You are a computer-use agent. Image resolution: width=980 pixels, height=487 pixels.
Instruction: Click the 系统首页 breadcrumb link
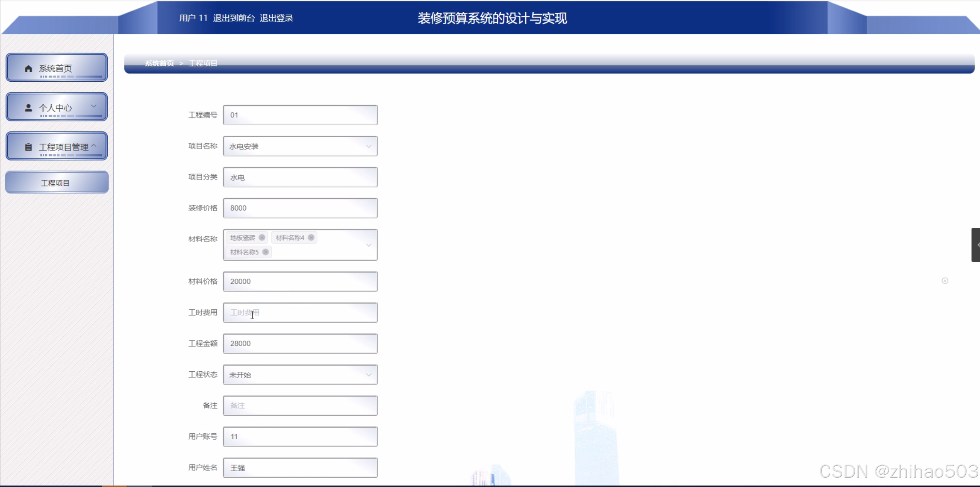coord(159,63)
